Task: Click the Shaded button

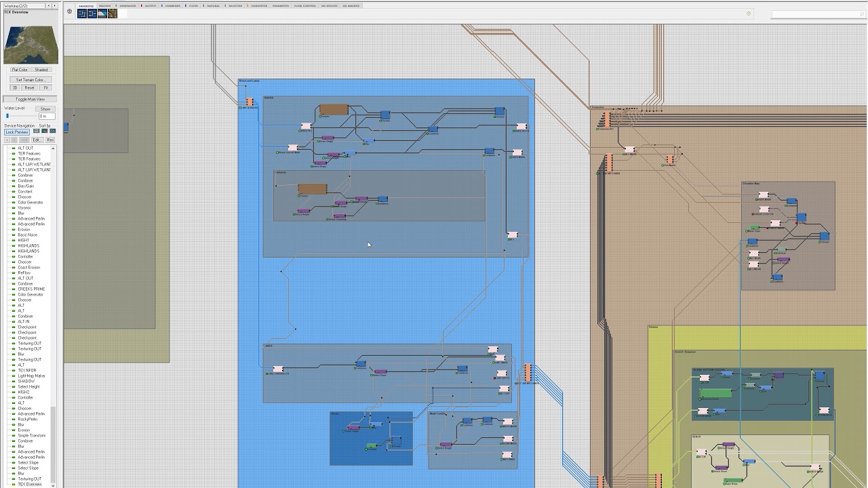Action: click(41, 70)
